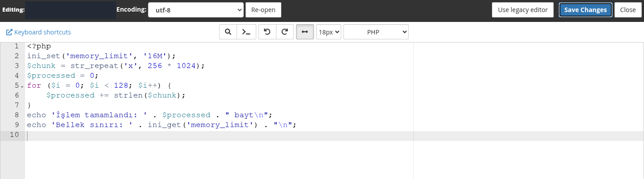The width and height of the screenshot is (644, 179).
Task: Redo the last undone edit
Action: 284,32
